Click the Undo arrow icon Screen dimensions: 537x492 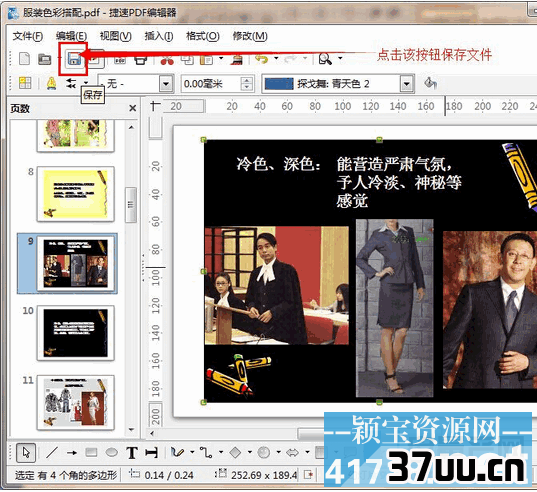[x=262, y=59]
